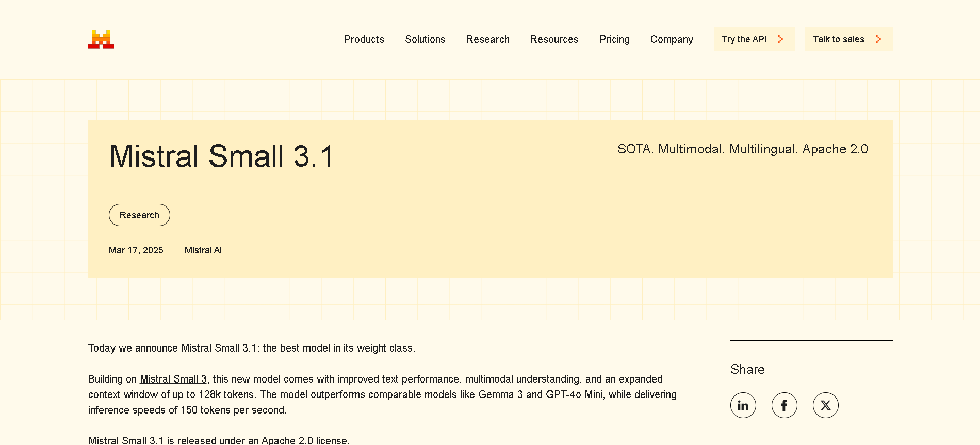Select the Research category tag
The image size is (980, 445).
(x=139, y=215)
